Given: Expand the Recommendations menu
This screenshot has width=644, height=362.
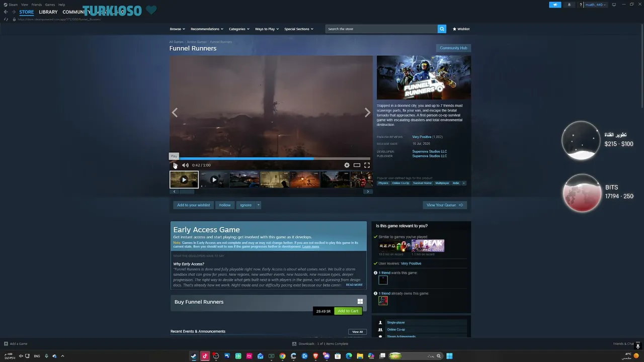Looking at the screenshot, I should pyautogui.click(x=206, y=29).
